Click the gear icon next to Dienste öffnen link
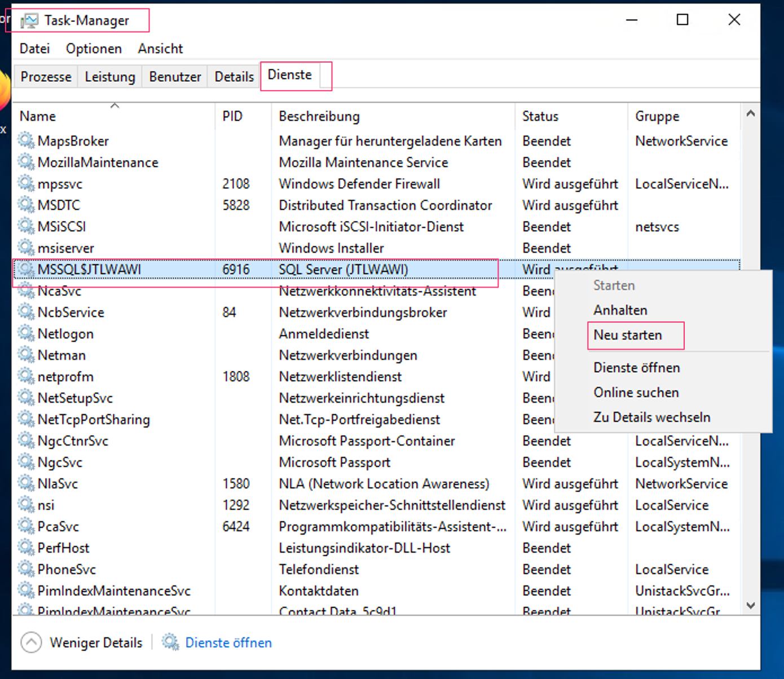Screen dimensions: 784x679 170,642
